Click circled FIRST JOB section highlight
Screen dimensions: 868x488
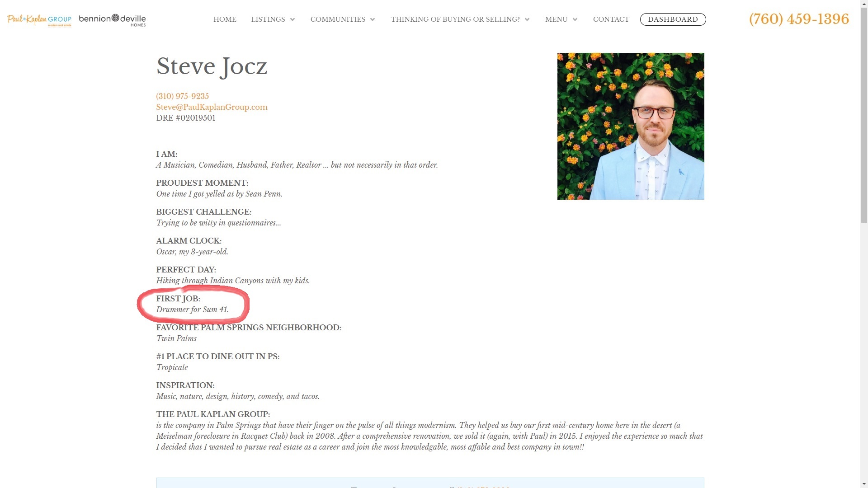pos(193,303)
